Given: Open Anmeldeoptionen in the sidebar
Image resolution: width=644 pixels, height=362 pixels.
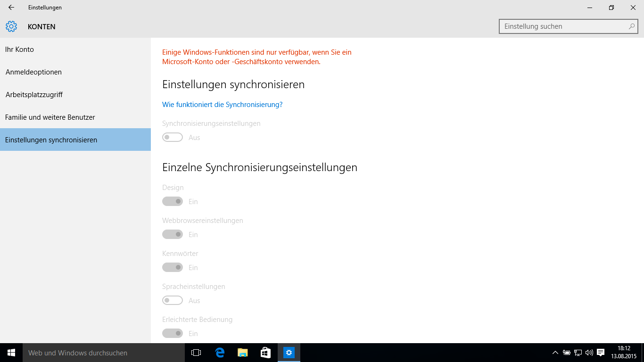Looking at the screenshot, I should (x=33, y=72).
